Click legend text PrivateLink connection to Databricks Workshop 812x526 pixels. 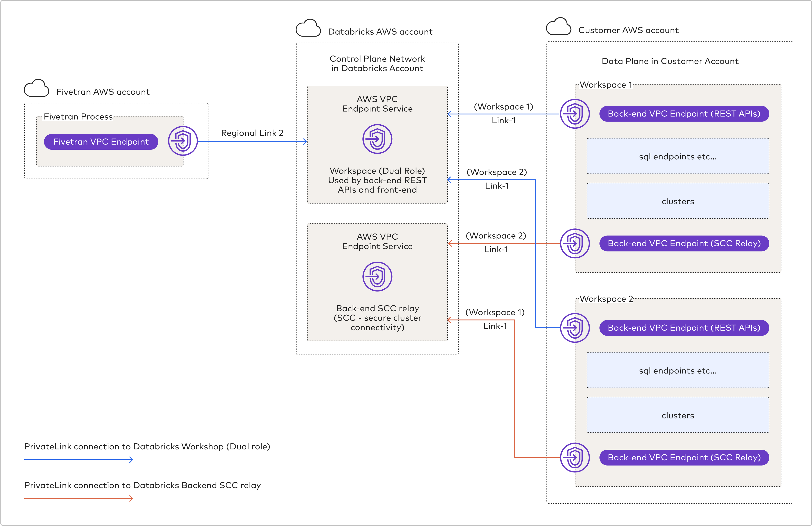147,447
